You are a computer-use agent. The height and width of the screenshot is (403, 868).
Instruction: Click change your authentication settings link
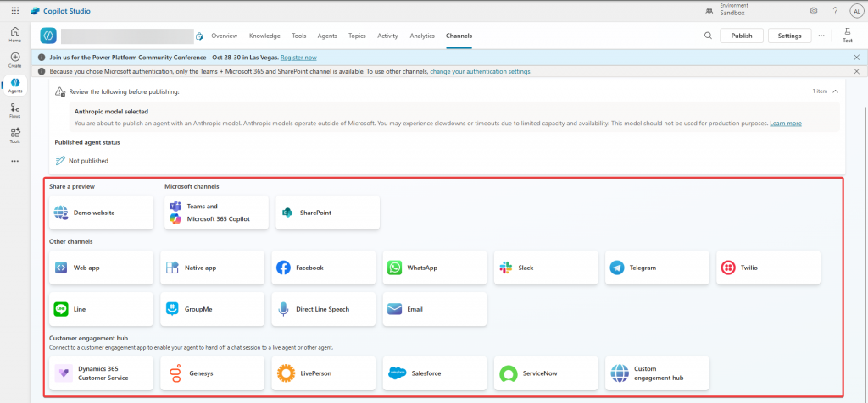pyautogui.click(x=481, y=71)
